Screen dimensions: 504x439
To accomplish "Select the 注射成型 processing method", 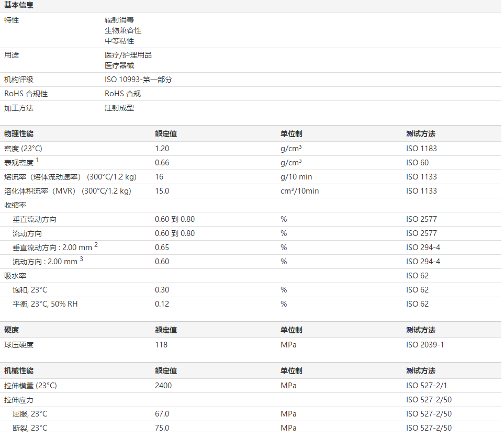I will point(119,108).
